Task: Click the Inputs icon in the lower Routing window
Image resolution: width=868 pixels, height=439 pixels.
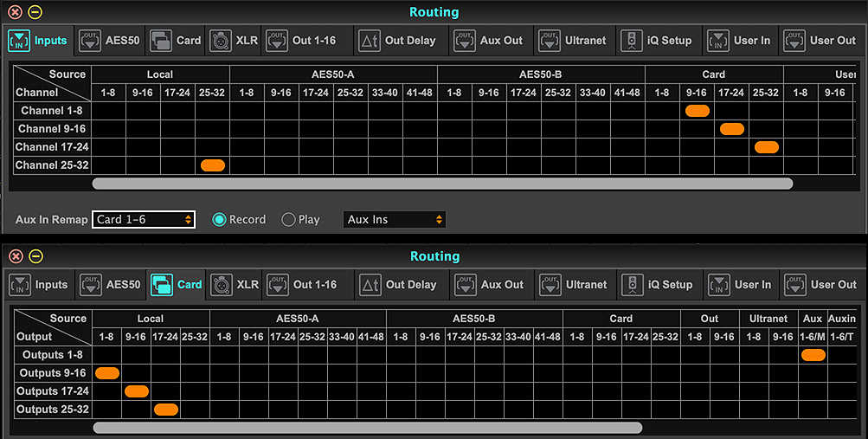Action: click(19, 285)
